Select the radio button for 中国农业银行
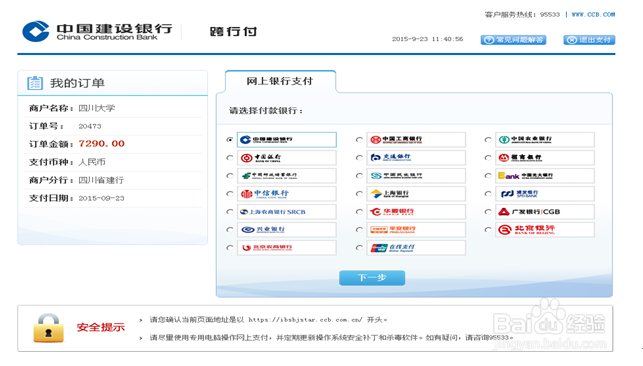Viewport: 643px width, 366px height. (488, 140)
